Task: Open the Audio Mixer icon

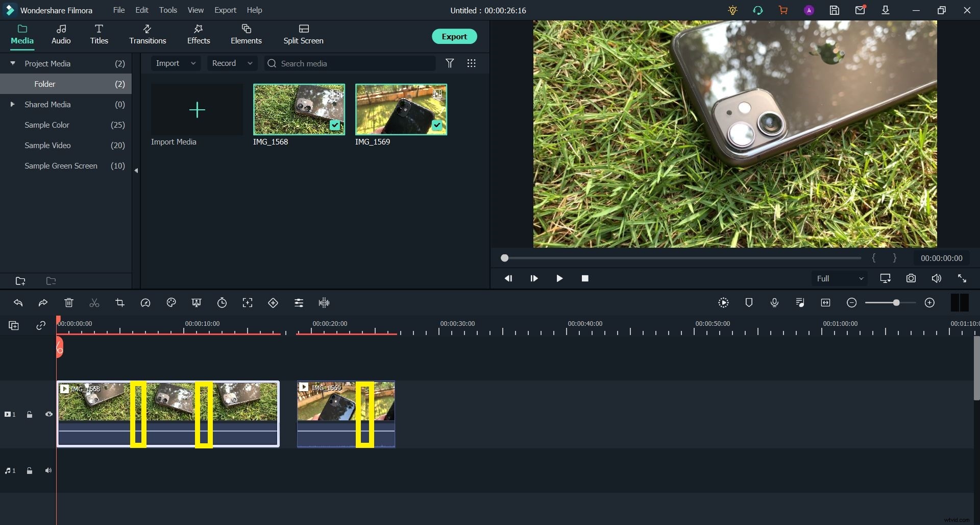Action: pos(800,302)
